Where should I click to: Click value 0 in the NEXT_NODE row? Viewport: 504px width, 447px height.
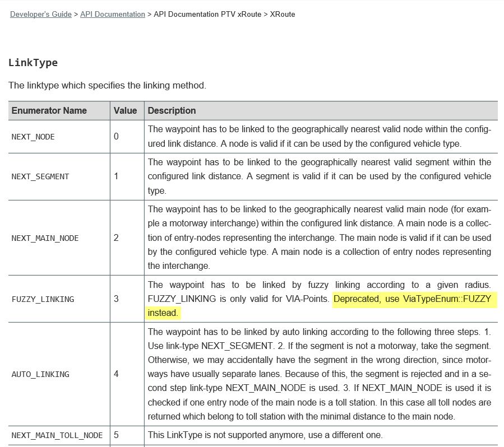coord(116,137)
